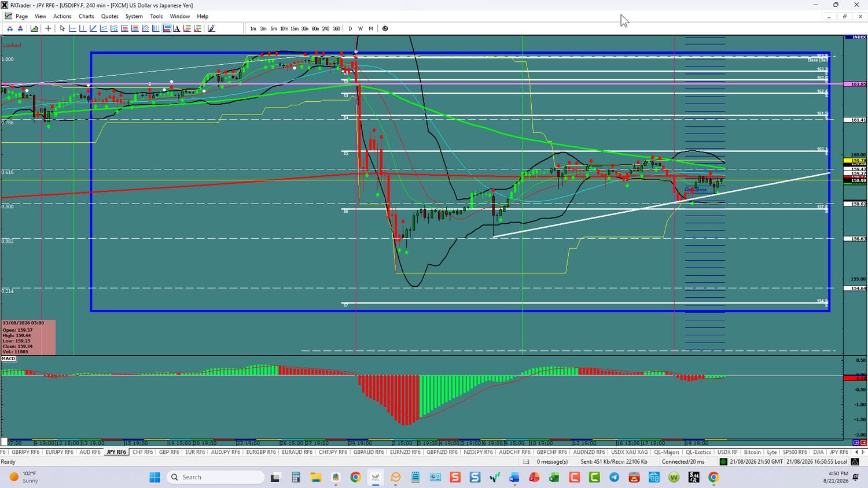Open the View menu

[41, 16]
